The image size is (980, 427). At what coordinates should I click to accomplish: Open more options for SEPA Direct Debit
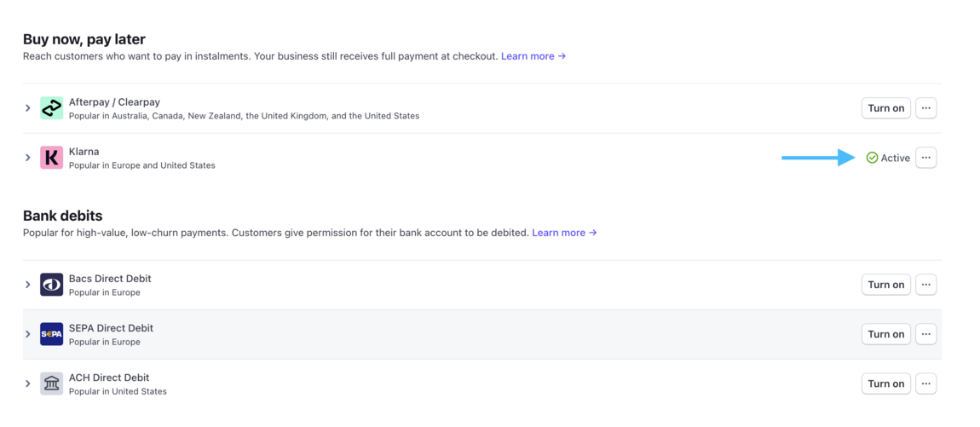(925, 334)
